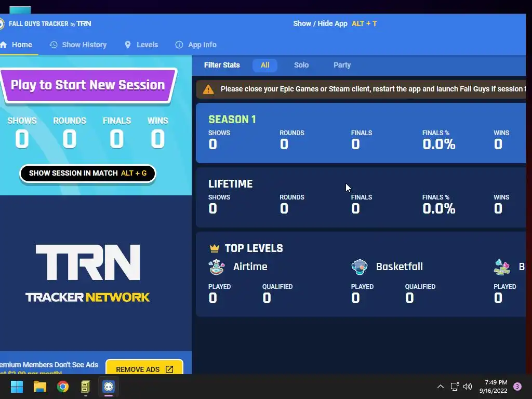Open the clock showing 7:49 PM

pos(493,387)
